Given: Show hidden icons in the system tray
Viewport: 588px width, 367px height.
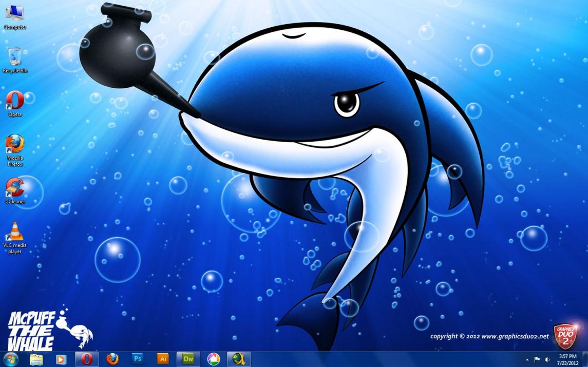Looking at the screenshot, I should click(527, 360).
